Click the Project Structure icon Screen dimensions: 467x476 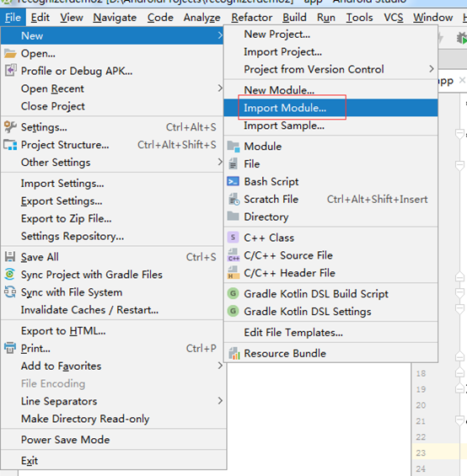[10, 145]
